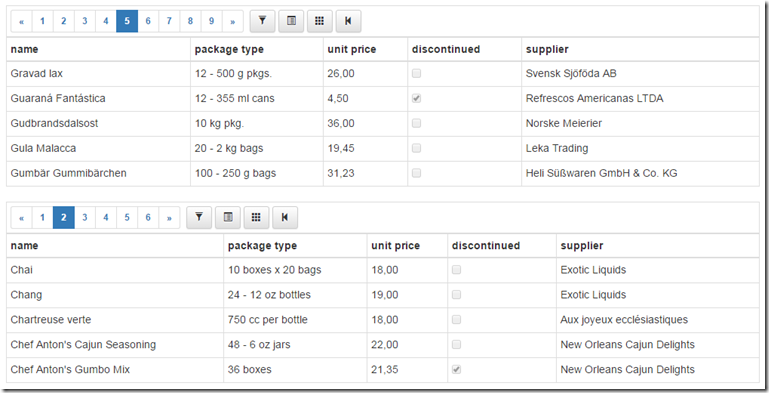Uncheck discontinued for Chef Anton's Gumbo Mix
This screenshot has width=769, height=393.
[456, 369]
